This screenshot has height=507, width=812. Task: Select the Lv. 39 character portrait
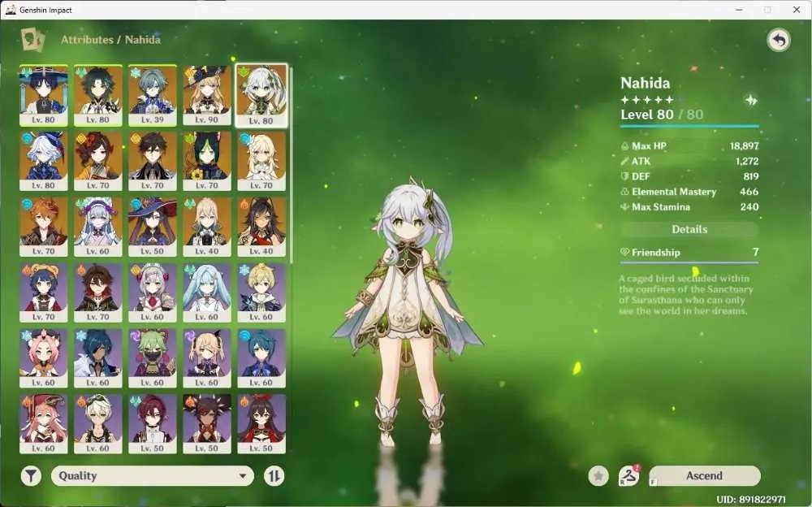(x=153, y=95)
